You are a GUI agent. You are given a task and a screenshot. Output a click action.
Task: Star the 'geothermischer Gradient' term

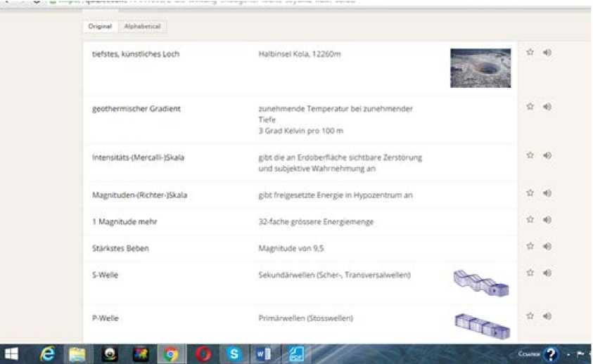(530, 107)
